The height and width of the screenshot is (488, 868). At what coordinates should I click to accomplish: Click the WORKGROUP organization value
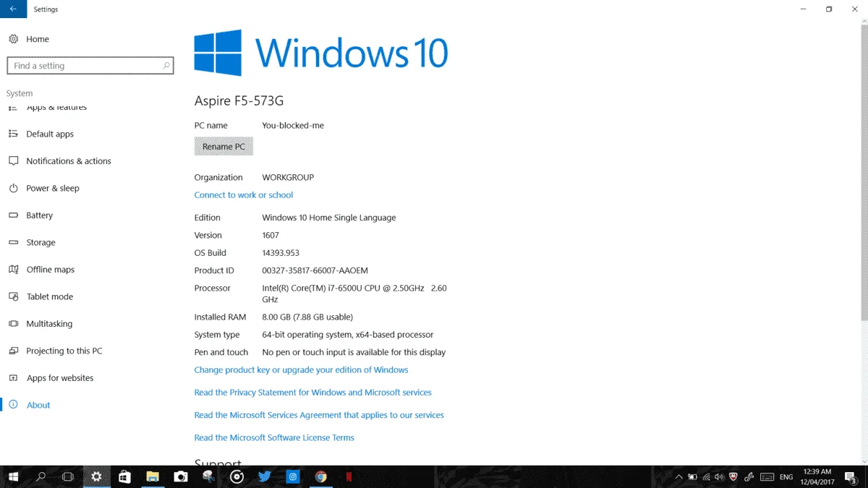288,177
